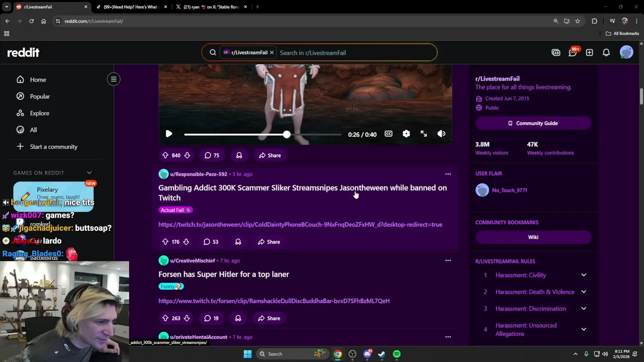Give award on 263-vote post
This screenshot has height=362, width=644.
(x=238, y=318)
